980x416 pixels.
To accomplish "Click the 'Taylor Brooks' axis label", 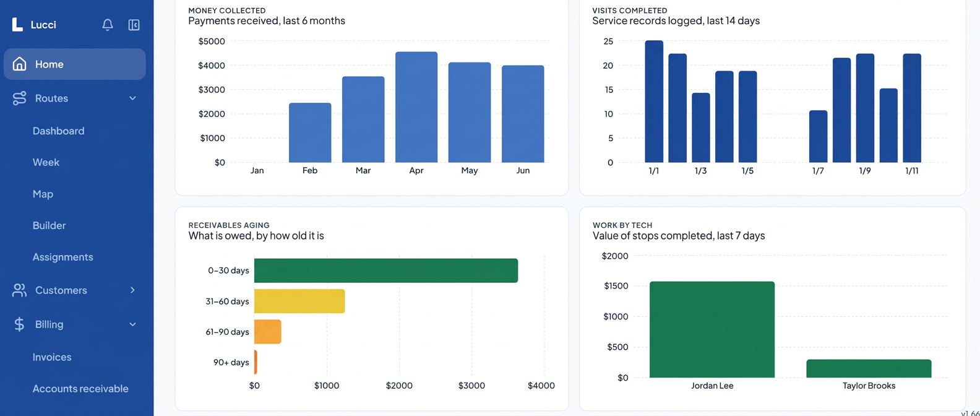I will [869, 386].
